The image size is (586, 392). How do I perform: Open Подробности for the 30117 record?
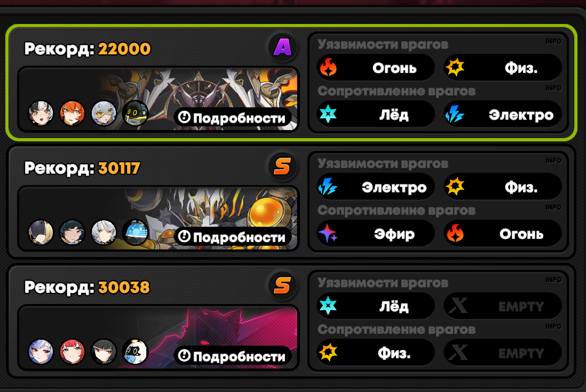coord(233,237)
